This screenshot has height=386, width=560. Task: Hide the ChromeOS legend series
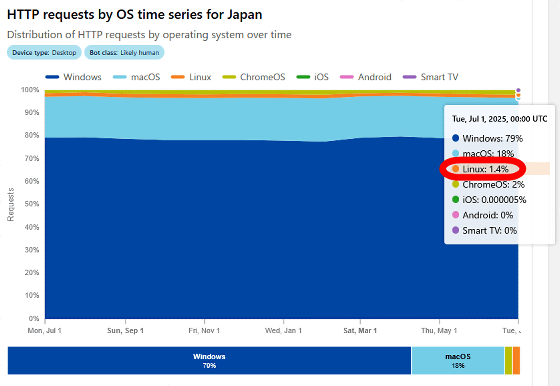pos(254,77)
